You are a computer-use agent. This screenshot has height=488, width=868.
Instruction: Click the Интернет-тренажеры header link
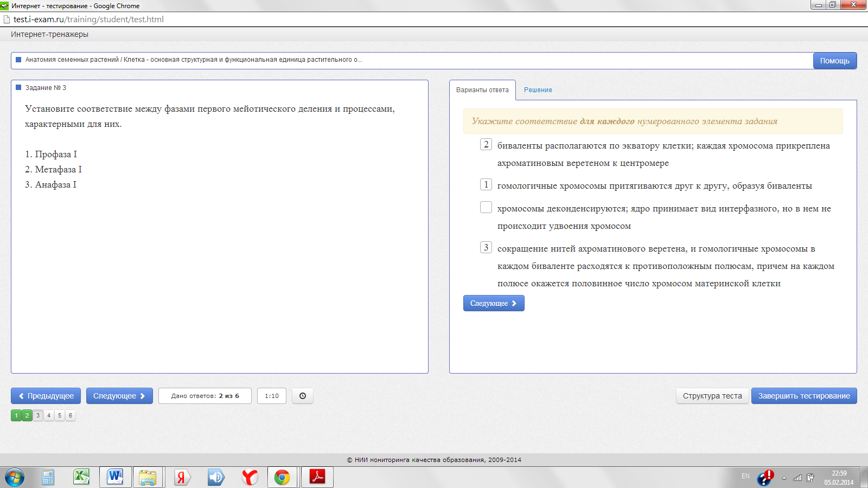click(49, 34)
